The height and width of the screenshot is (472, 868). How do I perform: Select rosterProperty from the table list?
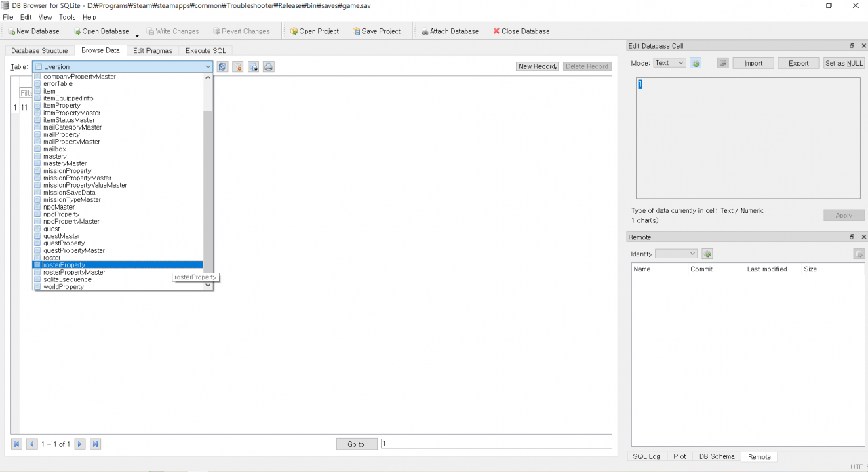64,264
